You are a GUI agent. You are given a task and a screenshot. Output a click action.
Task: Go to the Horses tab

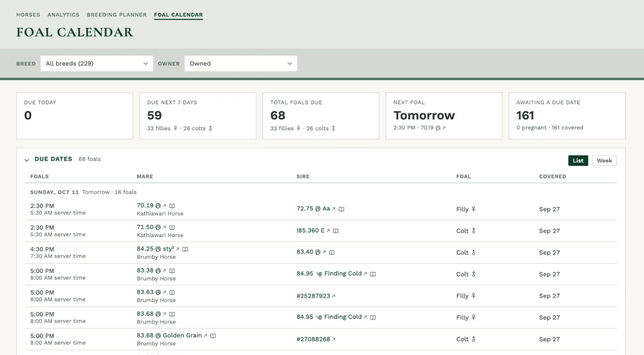pyautogui.click(x=28, y=15)
